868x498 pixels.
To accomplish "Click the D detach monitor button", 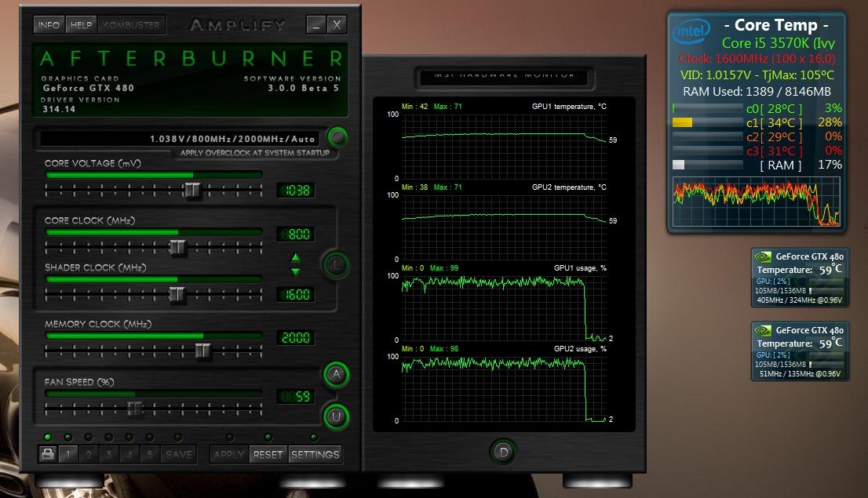I will coord(503,452).
